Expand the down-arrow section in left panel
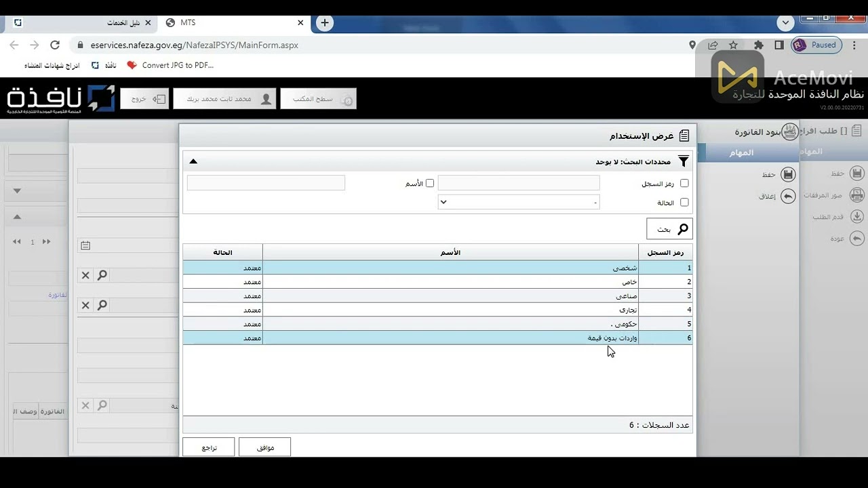 (17, 191)
